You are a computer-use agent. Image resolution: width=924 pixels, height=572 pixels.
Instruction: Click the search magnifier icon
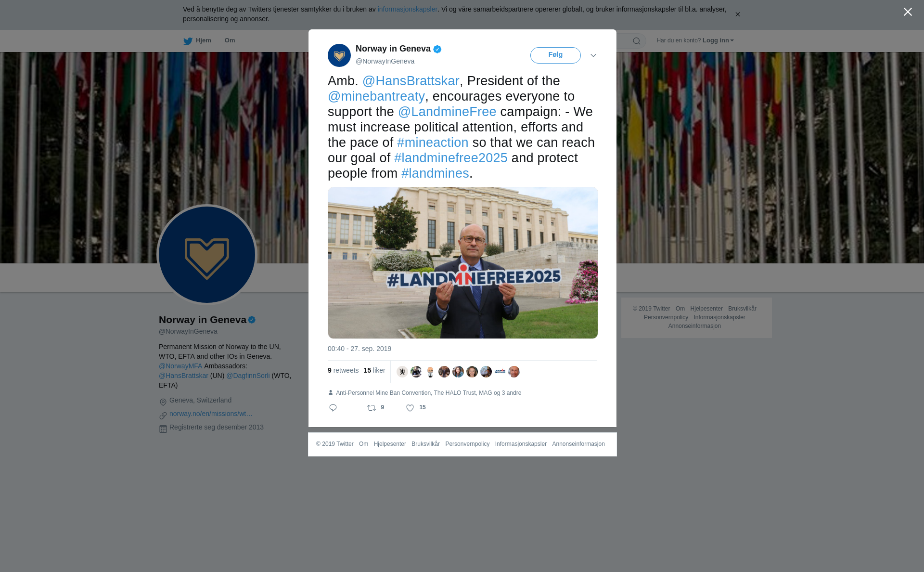pyautogui.click(x=637, y=41)
